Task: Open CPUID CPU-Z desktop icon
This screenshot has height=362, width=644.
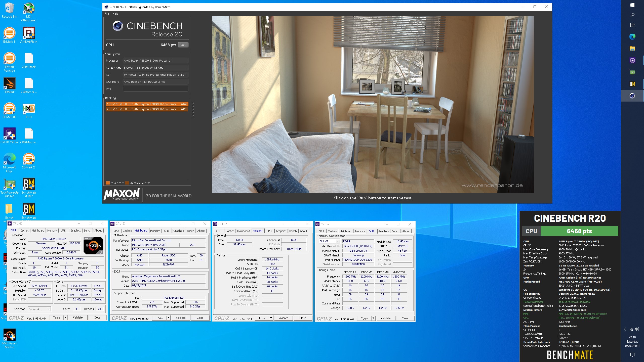Action: 9,136
